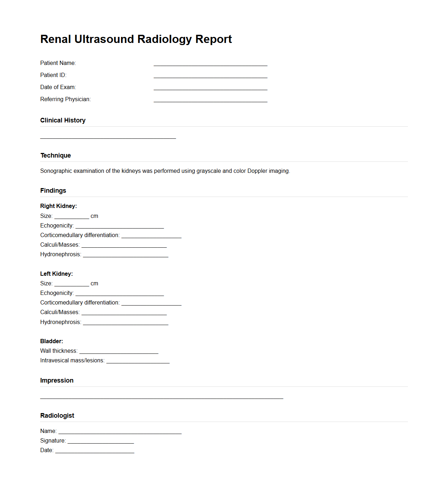
Task: Click the Patient ID input line
Action: coord(209,76)
